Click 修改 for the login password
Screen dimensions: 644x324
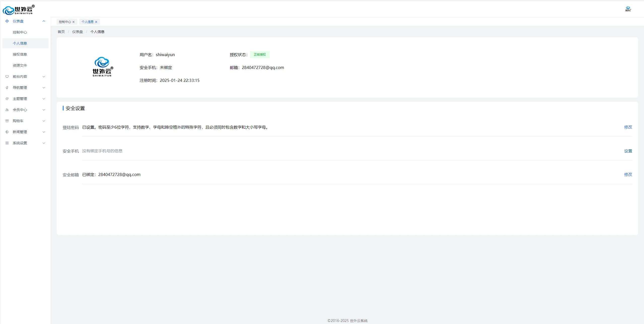[x=628, y=127]
